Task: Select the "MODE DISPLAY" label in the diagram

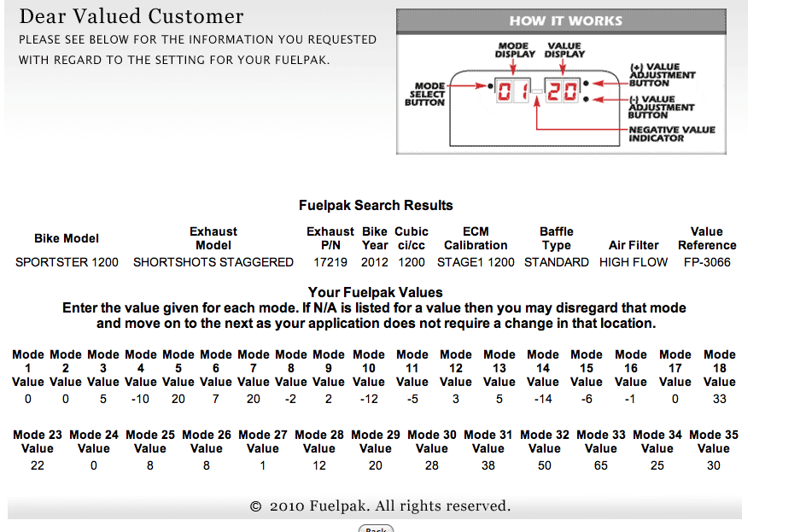Action: coord(515,50)
